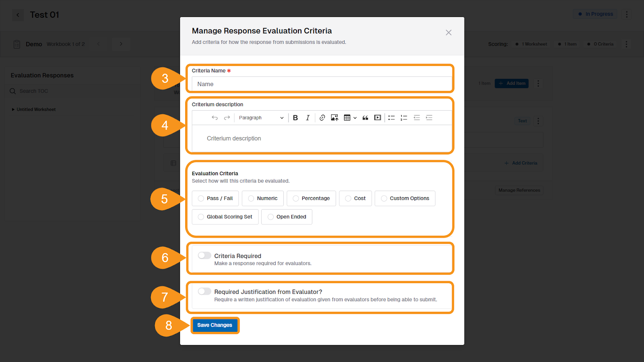Open the menu beside Add Item

tap(538, 83)
